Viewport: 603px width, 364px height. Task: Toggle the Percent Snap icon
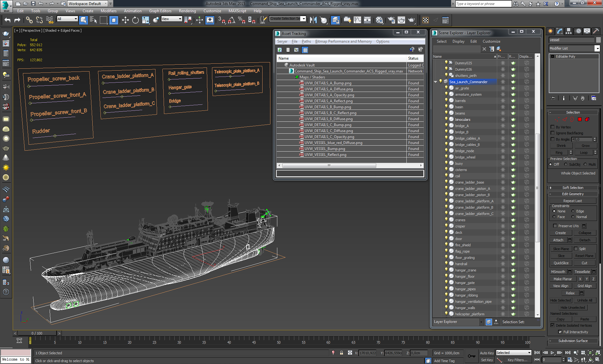point(242,20)
